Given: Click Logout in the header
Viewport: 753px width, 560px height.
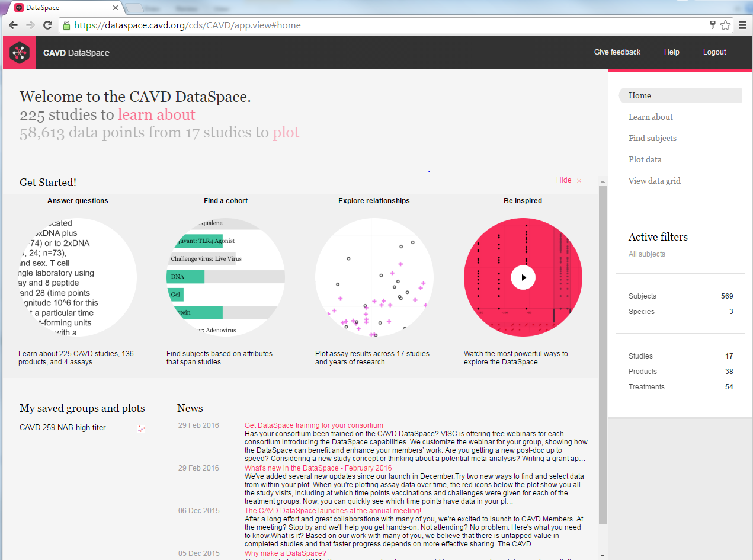Looking at the screenshot, I should (x=714, y=52).
